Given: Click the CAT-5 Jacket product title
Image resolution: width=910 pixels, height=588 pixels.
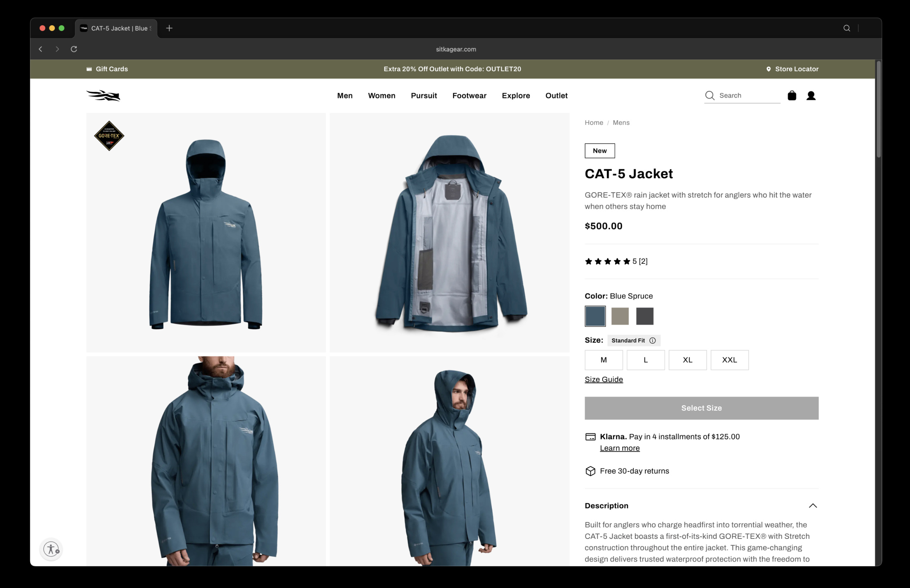Looking at the screenshot, I should coord(628,174).
